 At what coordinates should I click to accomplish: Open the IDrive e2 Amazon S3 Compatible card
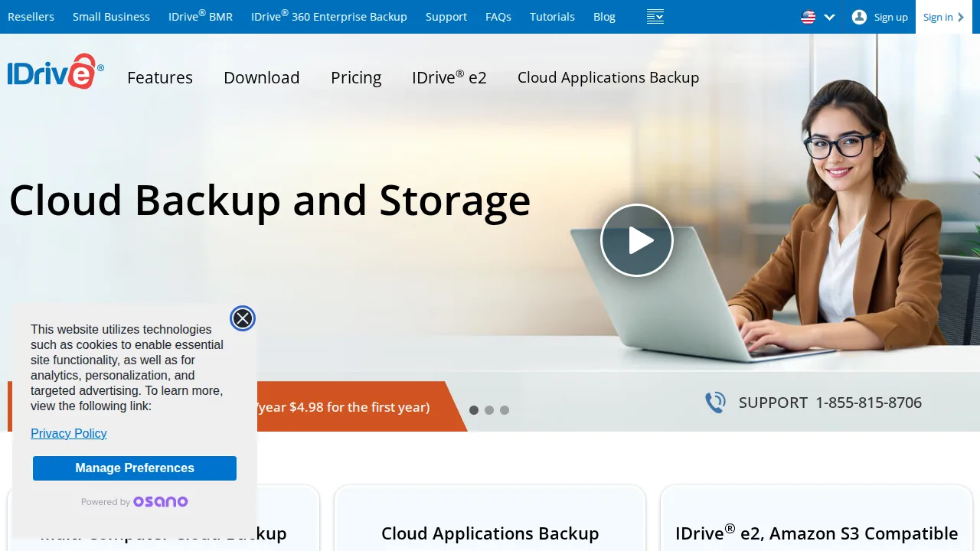pyautogui.click(x=816, y=518)
